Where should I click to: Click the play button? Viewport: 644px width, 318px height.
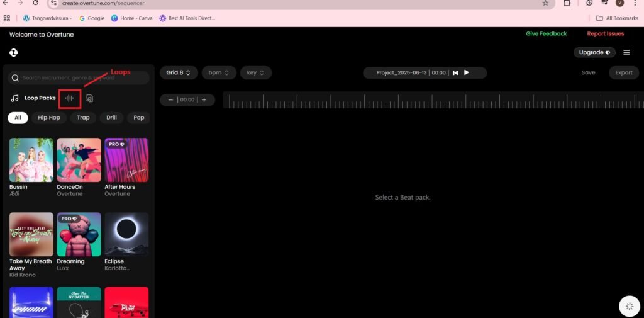(x=466, y=72)
